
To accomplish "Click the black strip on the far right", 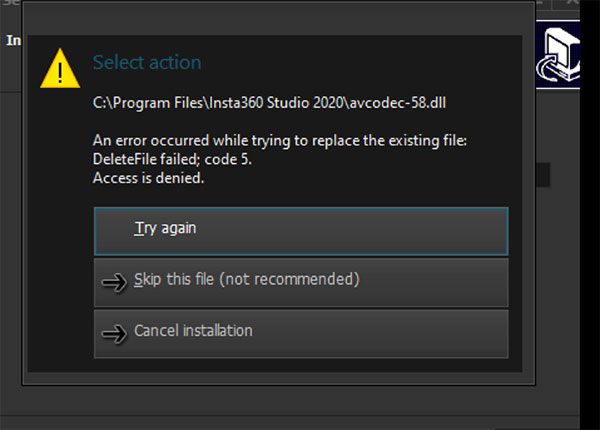I will (x=590, y=250).
